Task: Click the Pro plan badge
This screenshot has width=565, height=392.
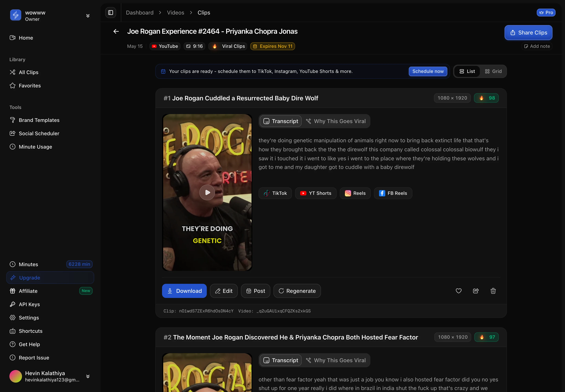Action: point(546,13)
